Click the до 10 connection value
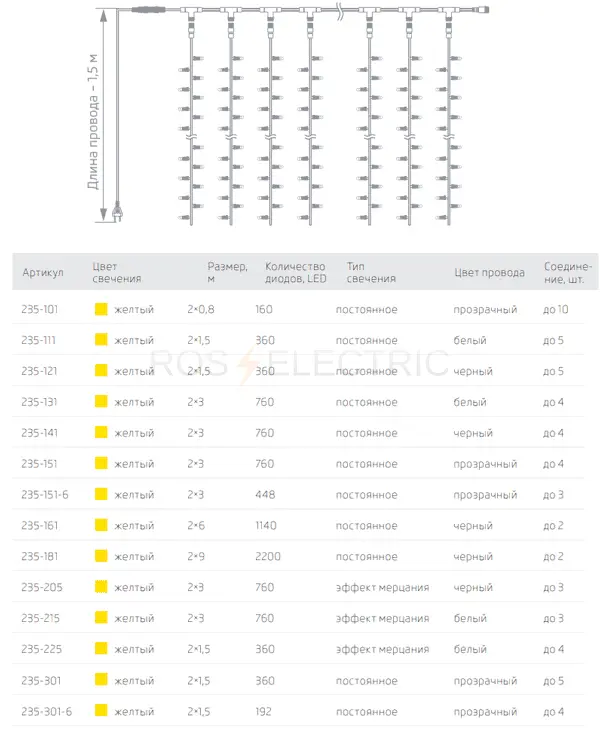 [556, 309]
